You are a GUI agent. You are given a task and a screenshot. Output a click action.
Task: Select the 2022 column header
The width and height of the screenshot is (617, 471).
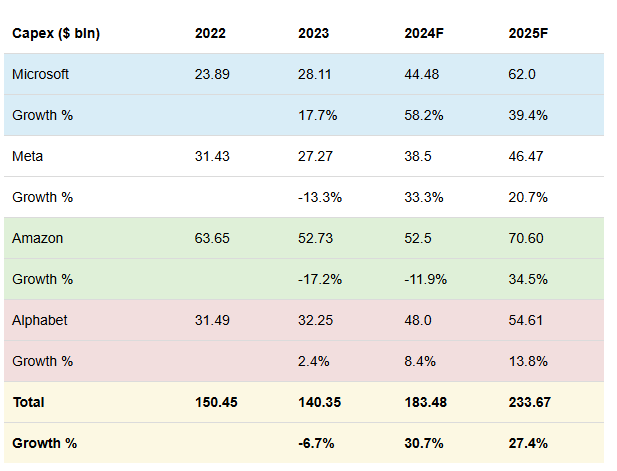click(x=210, y=33)
